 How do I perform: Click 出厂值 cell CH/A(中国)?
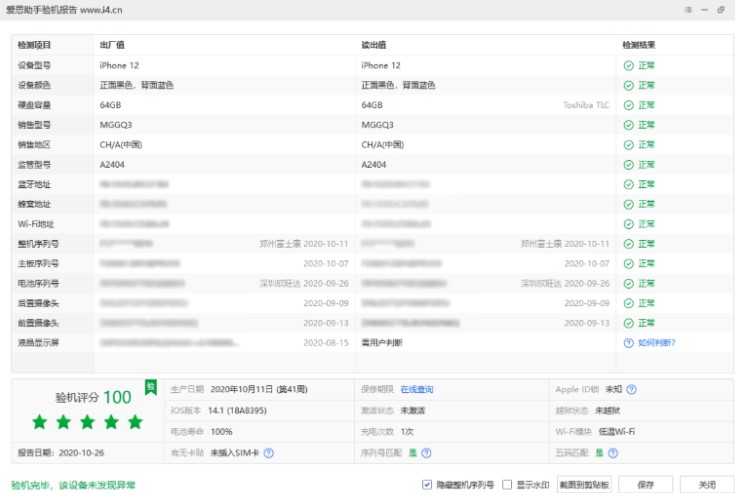(121, 145)
